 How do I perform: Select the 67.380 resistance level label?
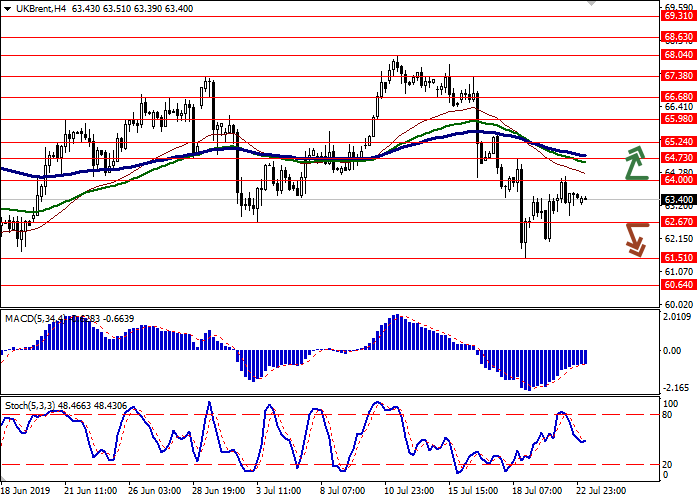point(678,75)
